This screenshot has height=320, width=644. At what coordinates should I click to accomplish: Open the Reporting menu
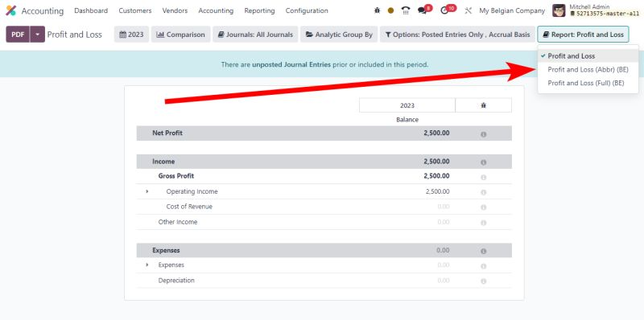point(259,10)
